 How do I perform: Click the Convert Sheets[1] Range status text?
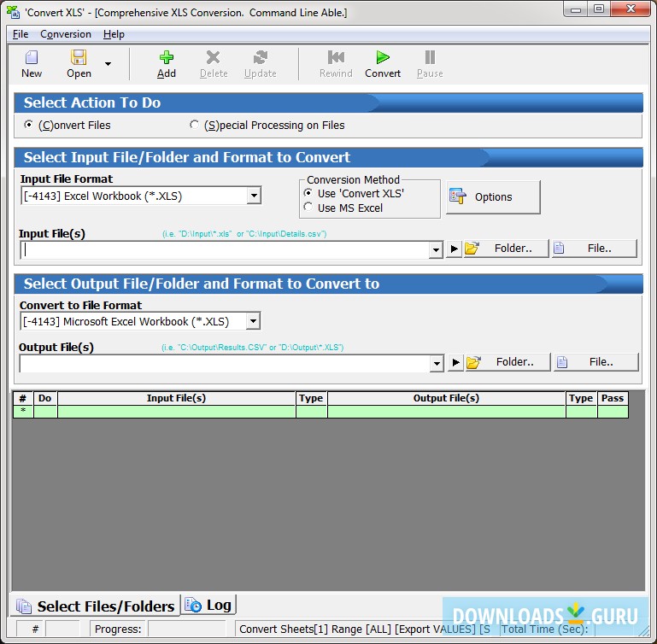(364, 629)
